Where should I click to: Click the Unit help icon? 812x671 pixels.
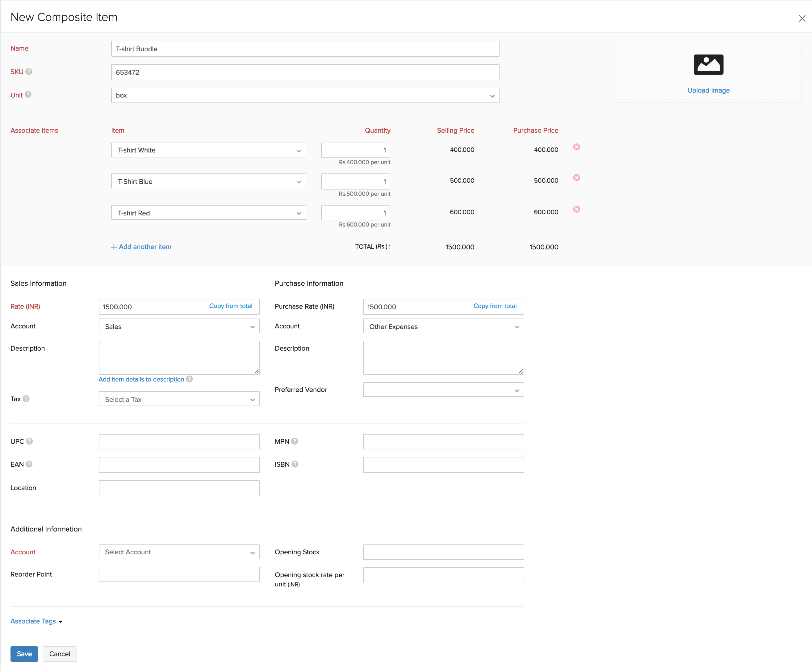(28, 95)
